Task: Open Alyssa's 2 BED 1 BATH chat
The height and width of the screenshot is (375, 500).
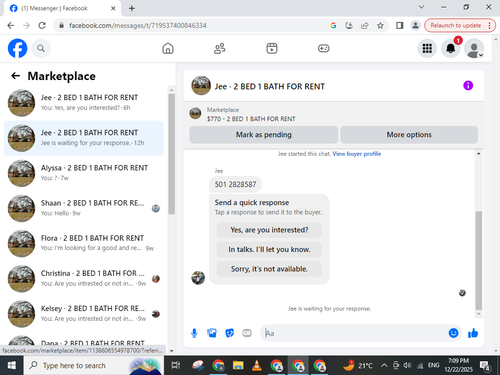Action: (x=84, y=173)
